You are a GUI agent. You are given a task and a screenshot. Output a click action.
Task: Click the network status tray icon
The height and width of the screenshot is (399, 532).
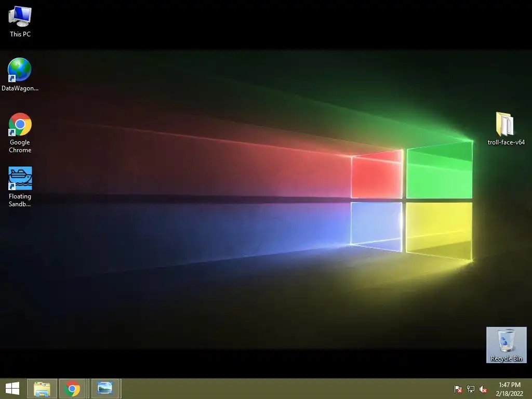[471, 389]
